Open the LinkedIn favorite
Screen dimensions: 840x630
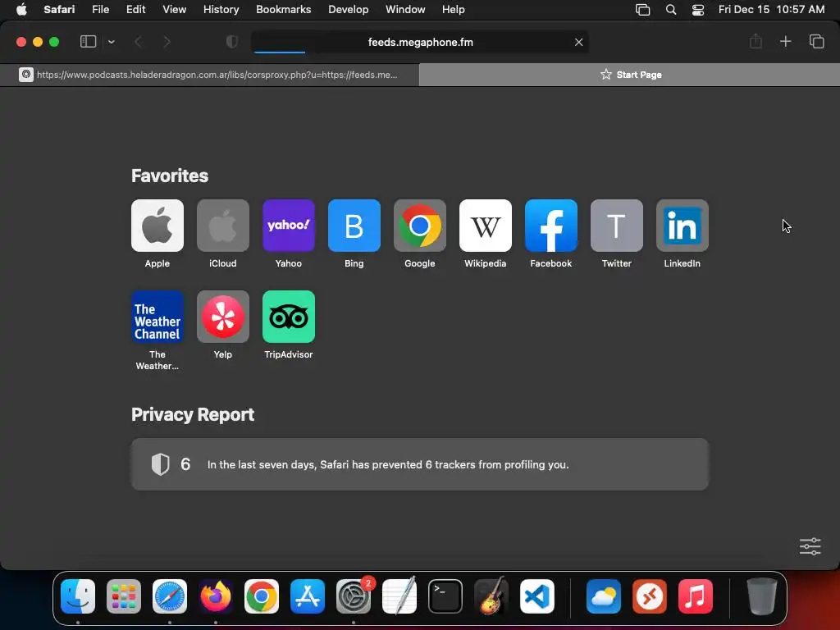click(682, 234)
